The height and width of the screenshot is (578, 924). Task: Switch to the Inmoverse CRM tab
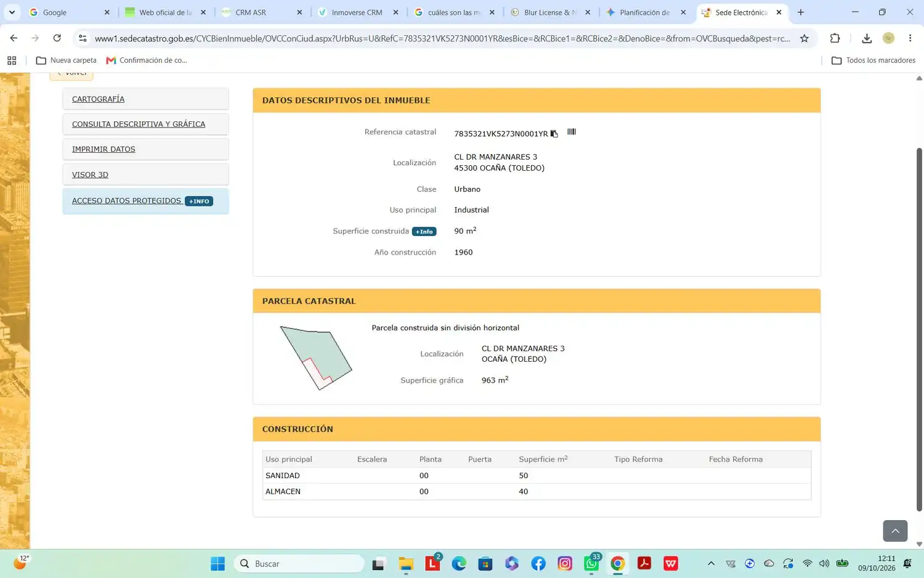click(357, 12)
